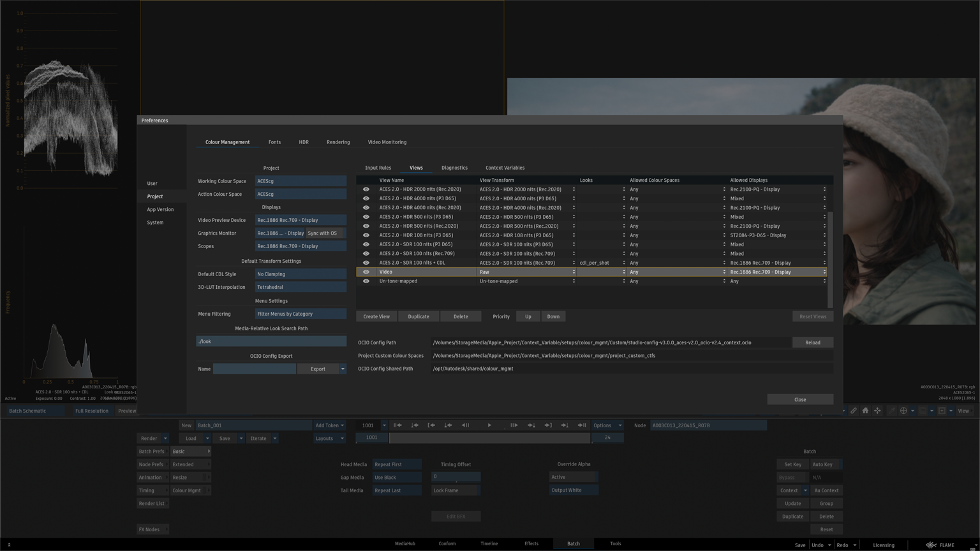The image size is (980, 551).
Task: Open the Export dropdown arrow
Action: coord(343,369)
